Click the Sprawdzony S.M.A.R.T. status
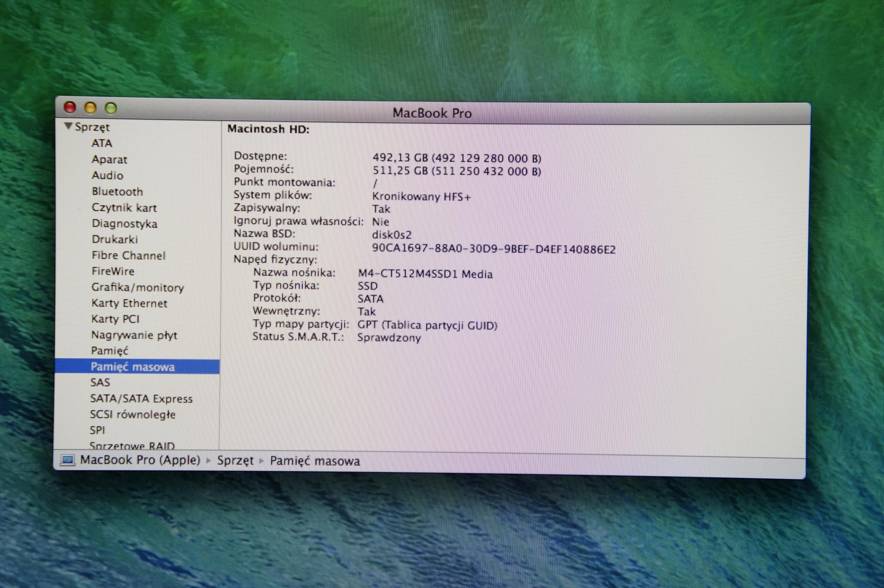The height and width of the screenshot is (588, 884). tap(389, 338)
